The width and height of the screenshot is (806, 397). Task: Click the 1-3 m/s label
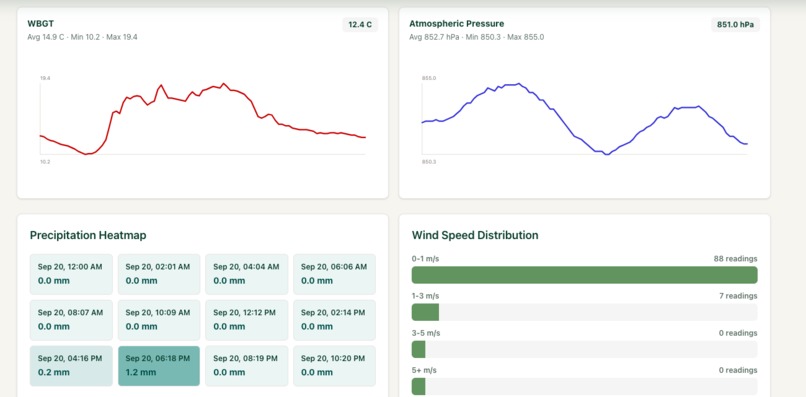tap(425, 296)
